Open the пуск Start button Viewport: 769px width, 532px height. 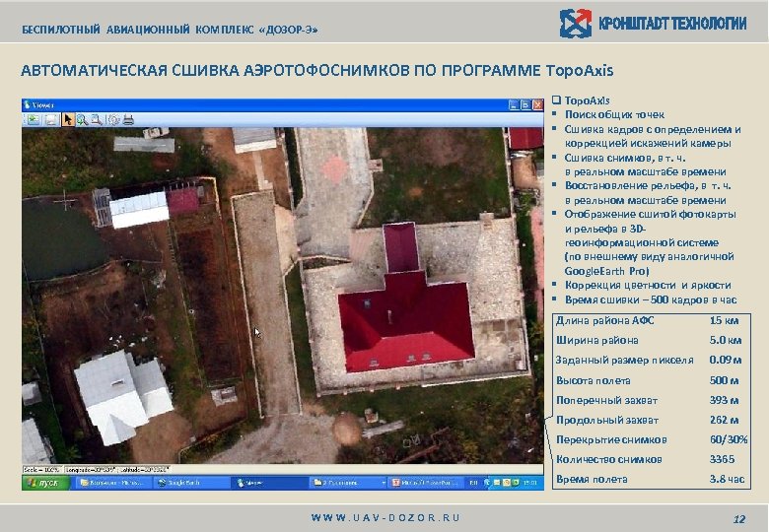[x=45, y=483]
